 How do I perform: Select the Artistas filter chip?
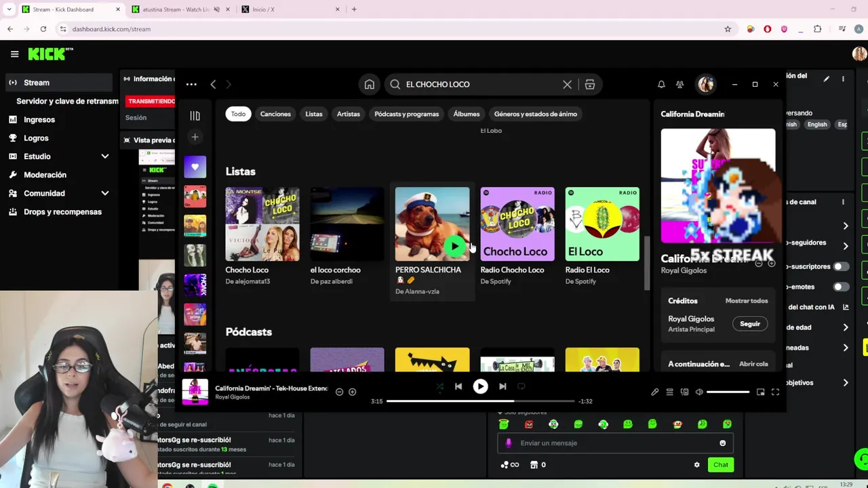[x=349, y=114]
